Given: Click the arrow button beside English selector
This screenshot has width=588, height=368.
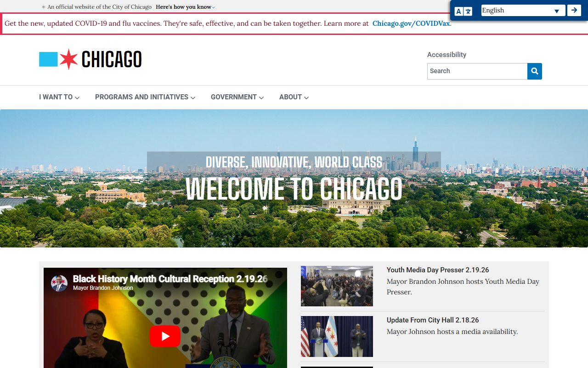Looking at the screenshot, I should pos(574,10).
